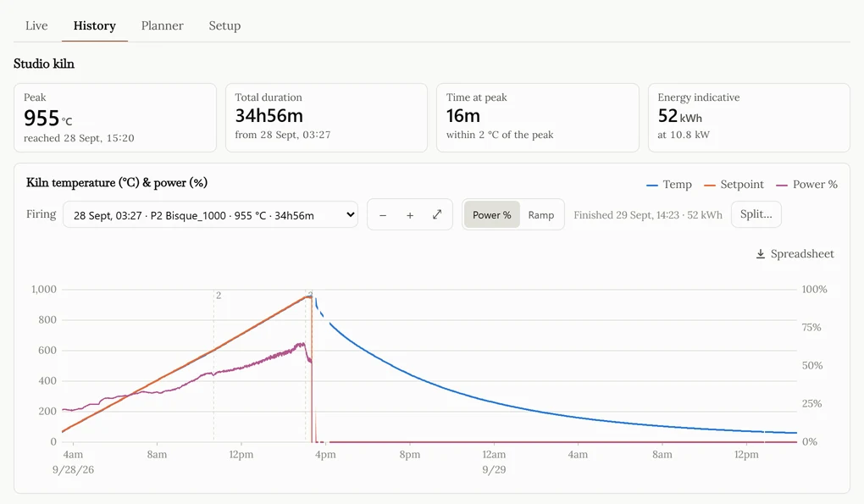
Task: Zoom in with the plus icon
Action: pos(410,215)
